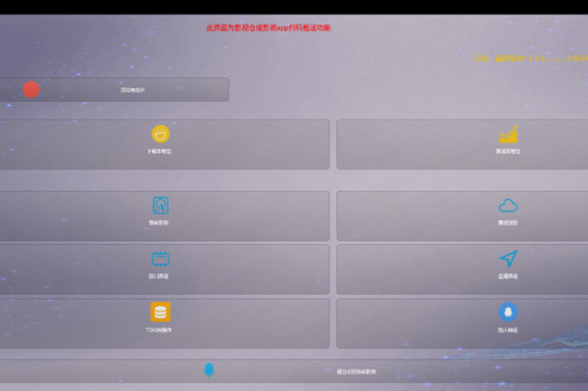
Task: Click the yellow smiley face icon
Action: [x=161, y=134]
